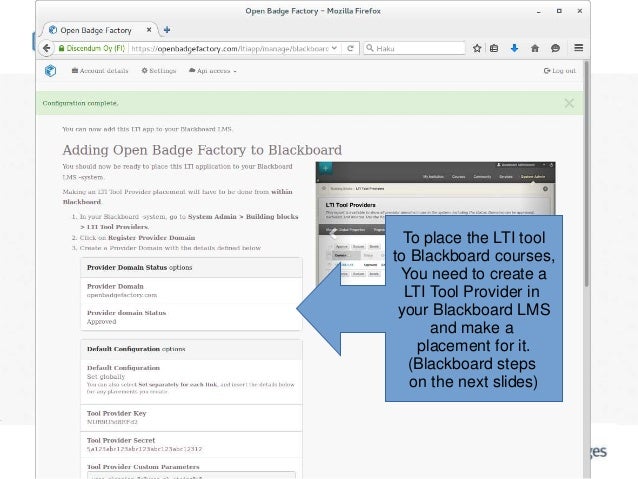Viewport: 638px width, 479px height.
Task: Go to Firefox home icon
Action: [535, 48]
